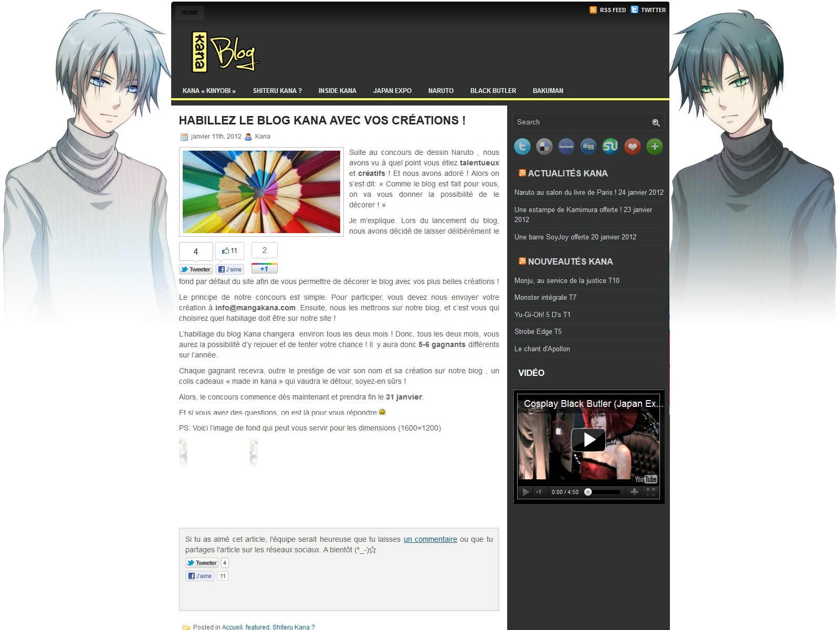Open the Naruto menu item

(440, 91)
